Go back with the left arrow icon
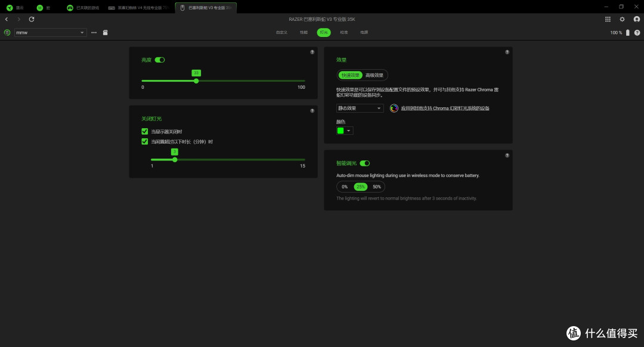This screenshot has height=347, width=644. (7, 19)
